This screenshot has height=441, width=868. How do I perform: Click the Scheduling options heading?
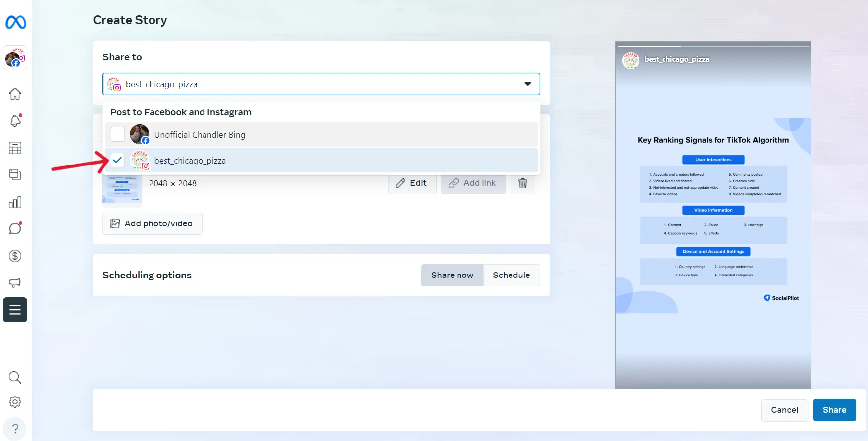[147, 275]
